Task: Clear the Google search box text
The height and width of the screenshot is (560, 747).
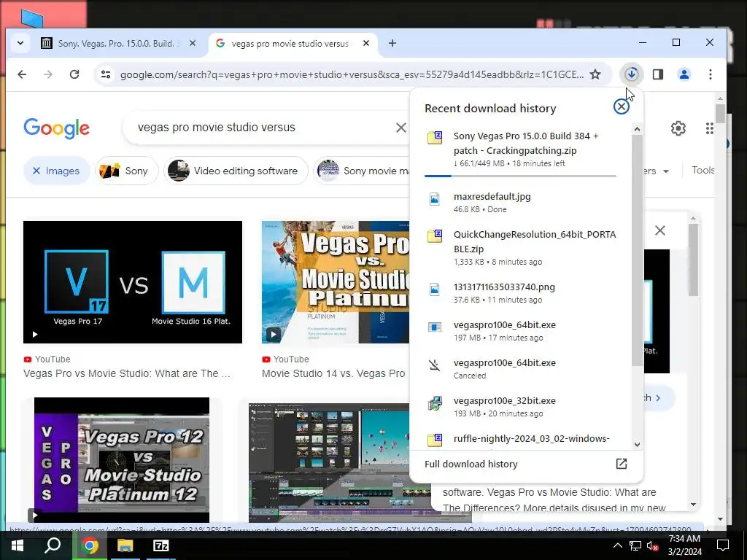Action: (x=401, y=128)
